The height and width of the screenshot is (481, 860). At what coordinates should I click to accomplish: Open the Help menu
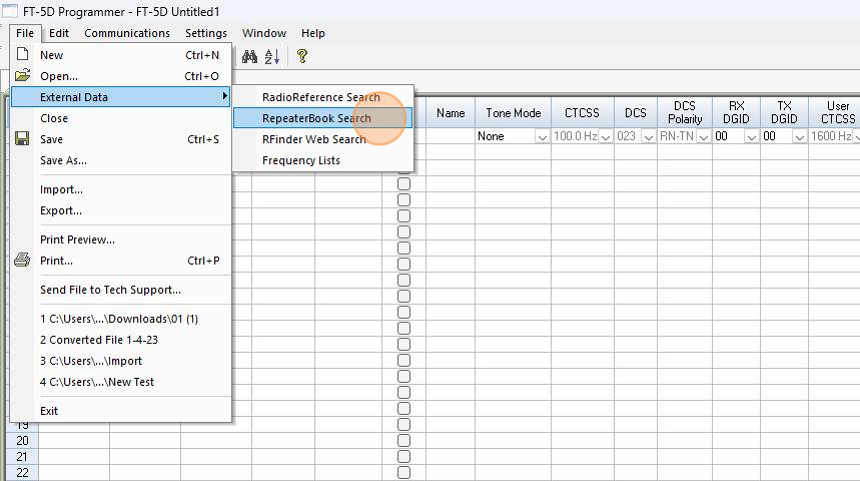(x=313, y=33)
